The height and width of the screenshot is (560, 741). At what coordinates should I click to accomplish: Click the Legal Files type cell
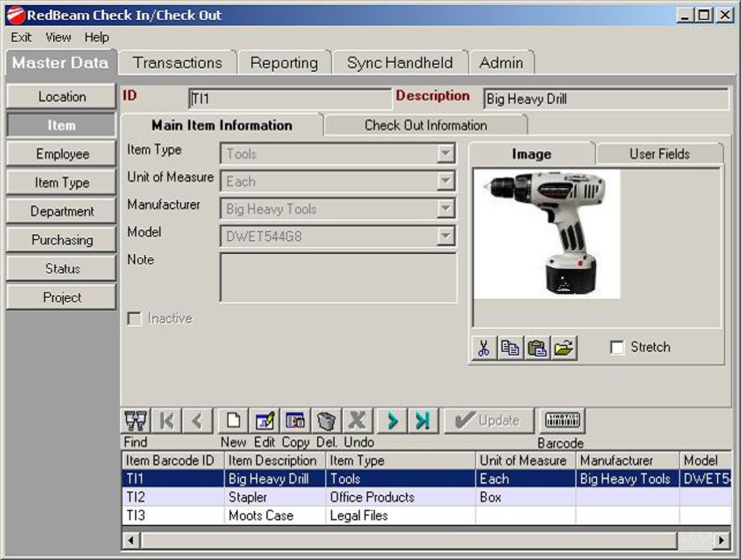401,516
